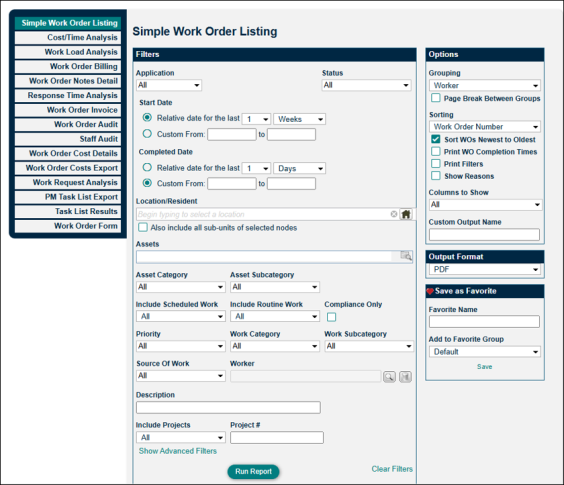Open the Start Date number dropdown showing 1
This screenshot has height=485, width=564.
coord(256,119)
